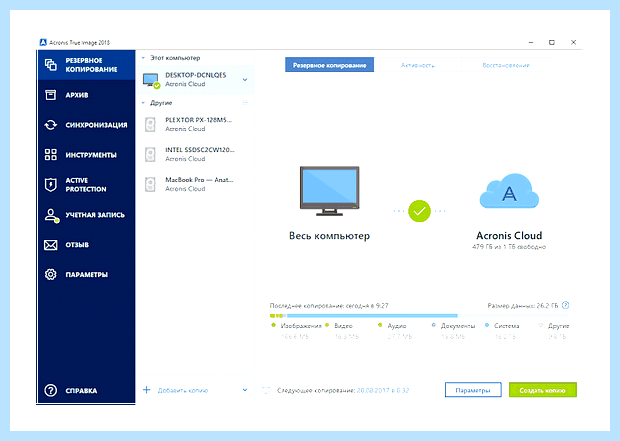This screenshot has width=620, height=441.
Task: Click the green checkmark status icon
Action: (x=419, y=211)
